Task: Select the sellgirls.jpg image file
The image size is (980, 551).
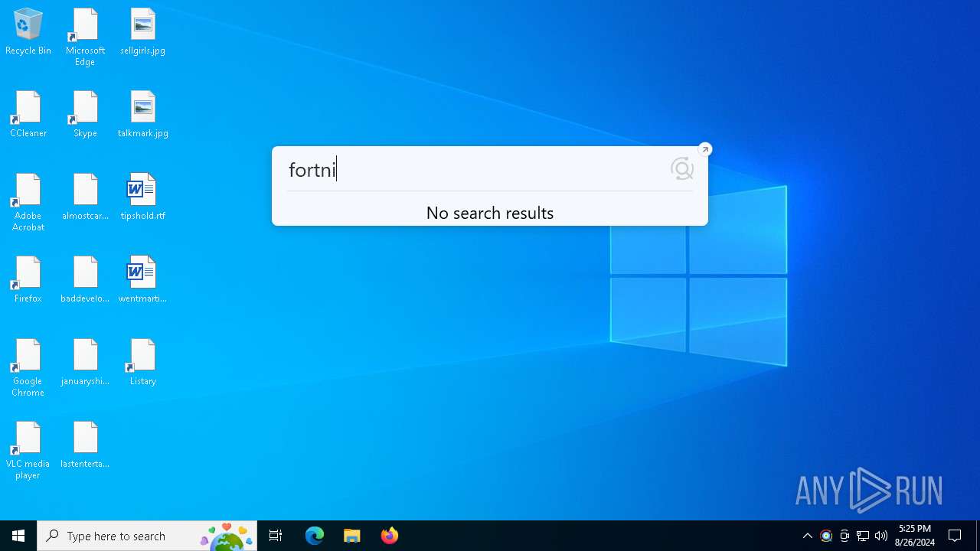Action: pos(143,32)
